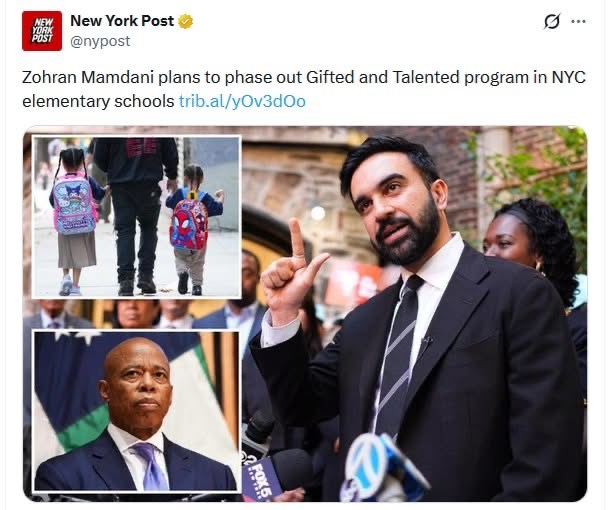Click the pink cartoon backpack
608x510 pixels.
click(74, 204)
